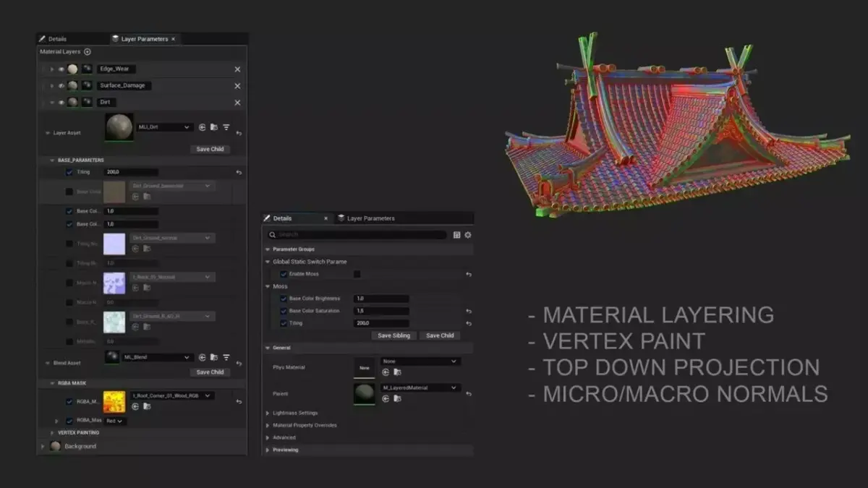Use selected asset for t_Roof_Corner_01_Wood_RGB mask

(x=135, y=406)
